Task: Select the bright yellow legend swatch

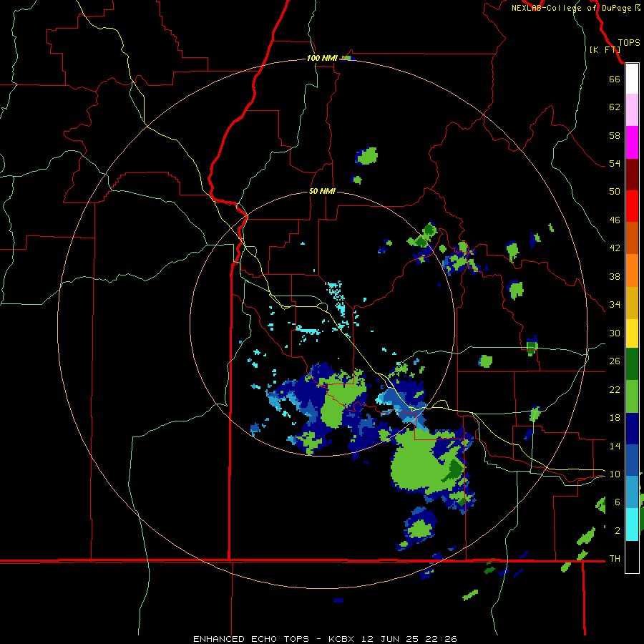Action: point(632,333)
